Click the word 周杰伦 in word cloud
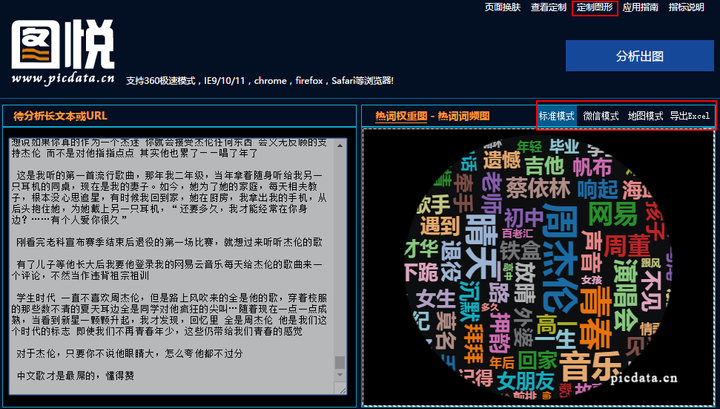720x409 pixels. point(559,258)
